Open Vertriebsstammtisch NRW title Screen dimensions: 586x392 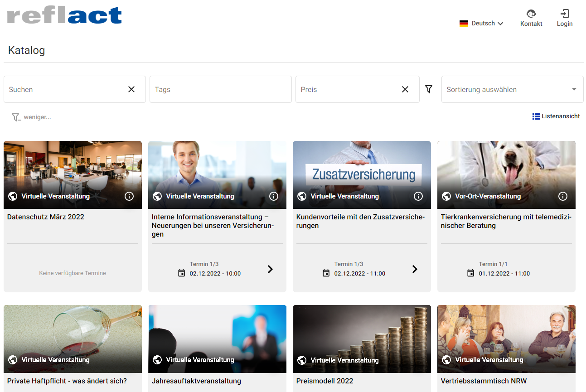(x=484, y=381)
